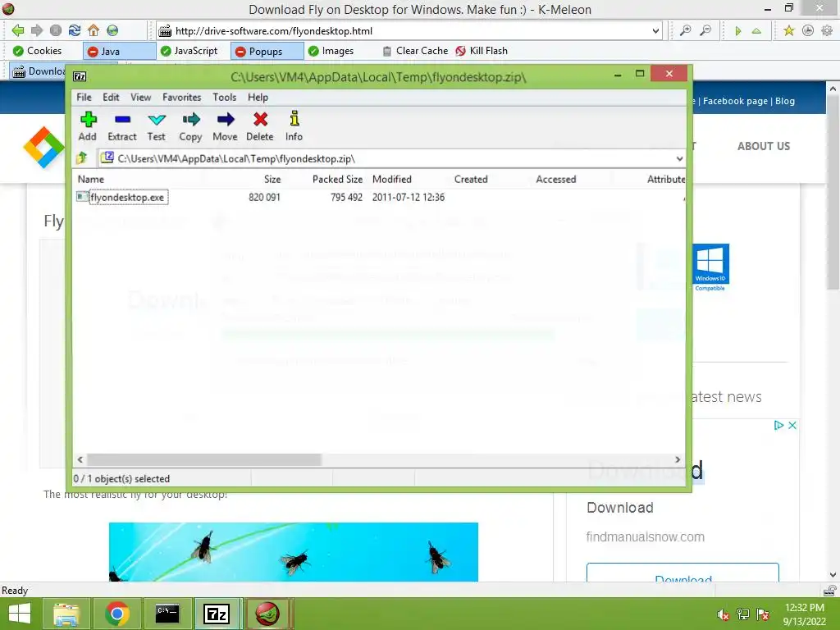Expand the 7-Zip path dropdown arrow

point(679,158)
